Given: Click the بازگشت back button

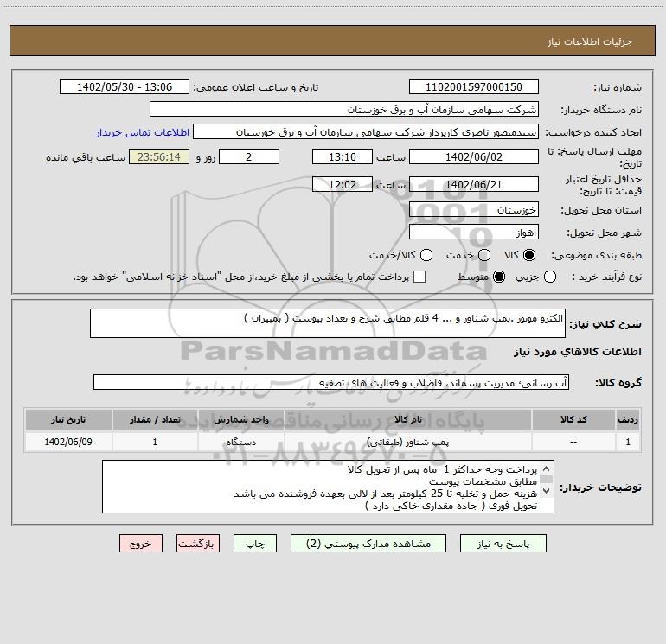Looking at the screenshot, I should coord(198,544).
